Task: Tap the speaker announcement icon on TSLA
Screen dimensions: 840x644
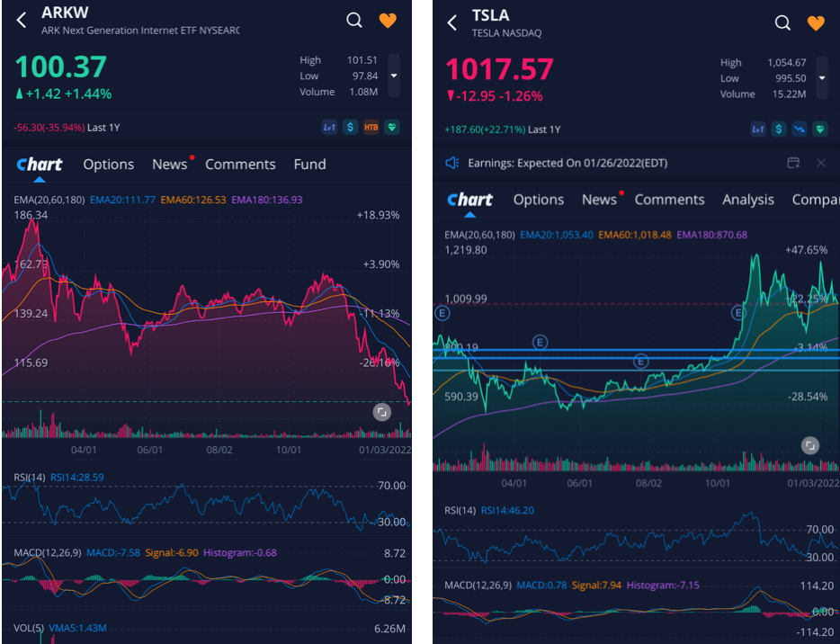Action: [x=452, y=163]
